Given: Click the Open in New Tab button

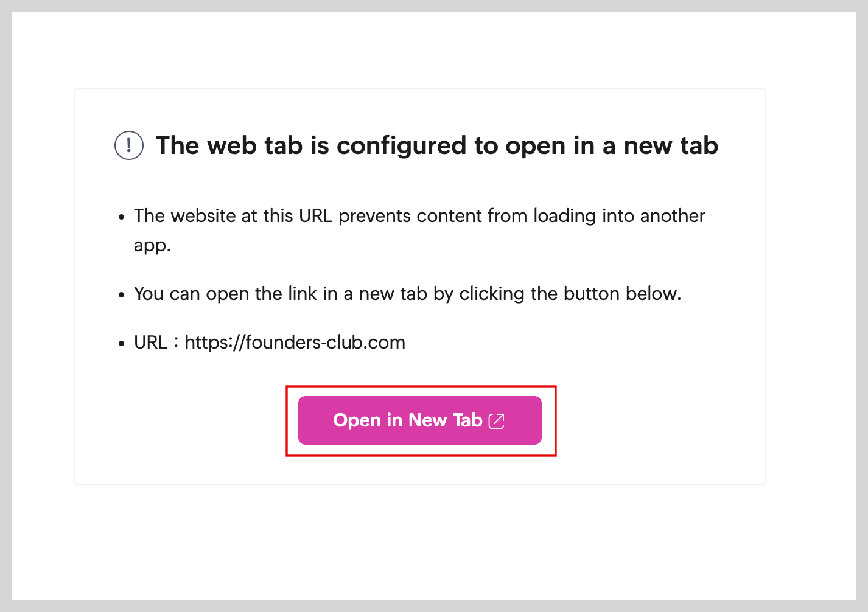Looking at the screenshot, I should pos(419,420).
